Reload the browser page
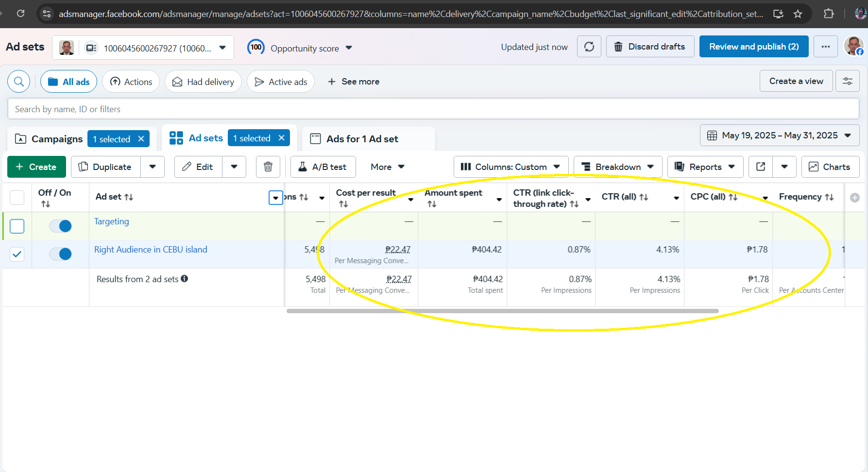The image size is (868, 472). (20, 14)
